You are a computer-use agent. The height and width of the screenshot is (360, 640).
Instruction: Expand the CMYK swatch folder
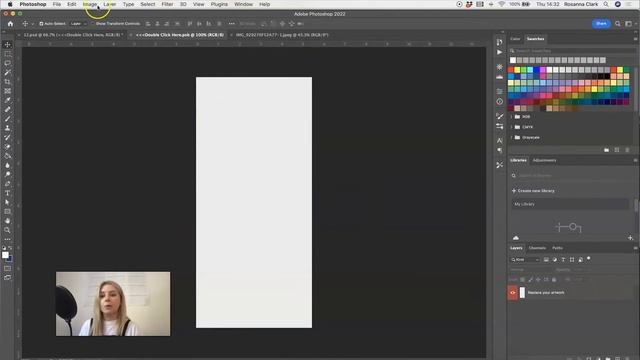(x=511, y=127)
